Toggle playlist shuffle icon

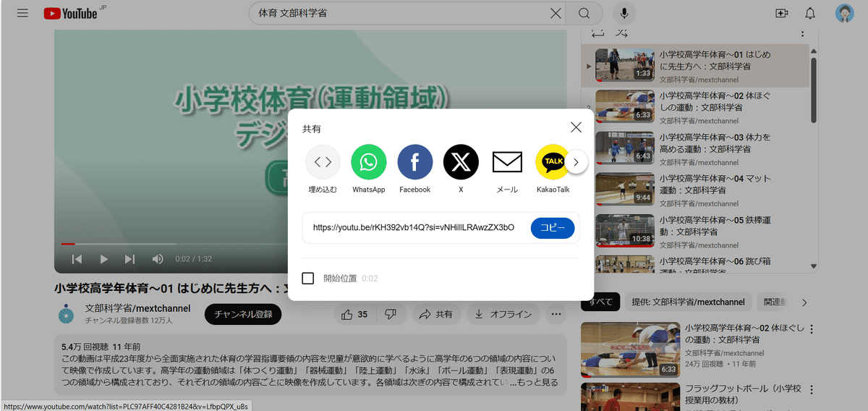(621, 33)
